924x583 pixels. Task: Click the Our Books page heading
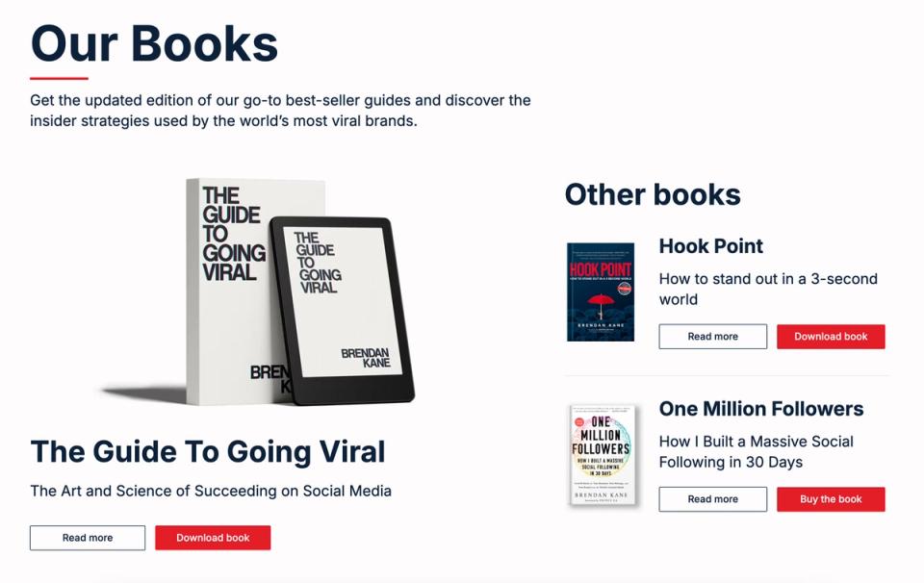point(154,43)
